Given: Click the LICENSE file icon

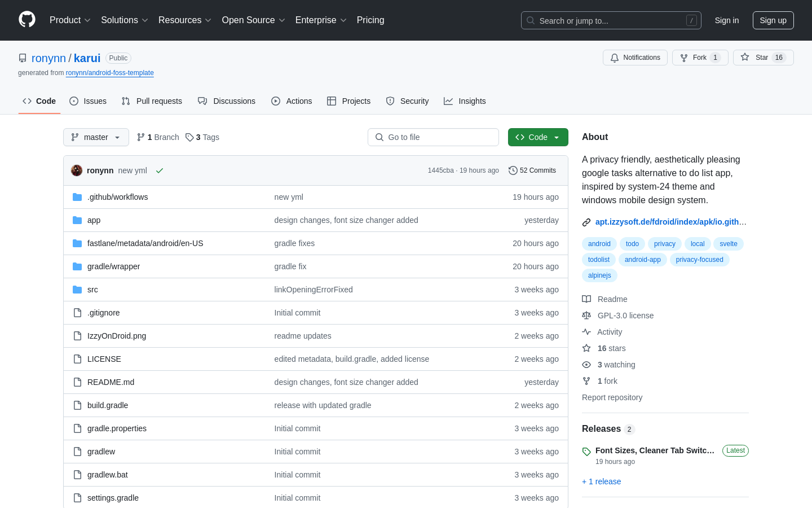Looking at the screenshot, I should coord(77,359).
